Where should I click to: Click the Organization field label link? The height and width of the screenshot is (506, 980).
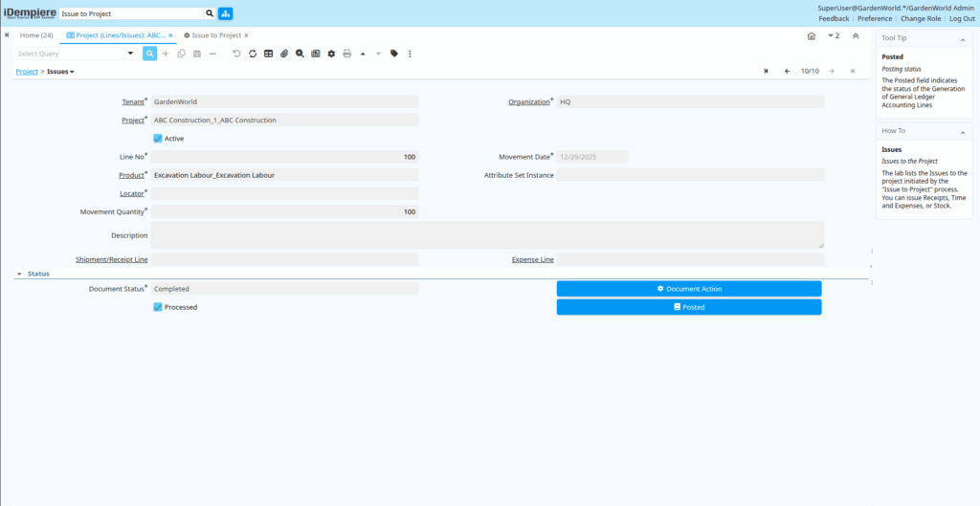tap(528, 101)
